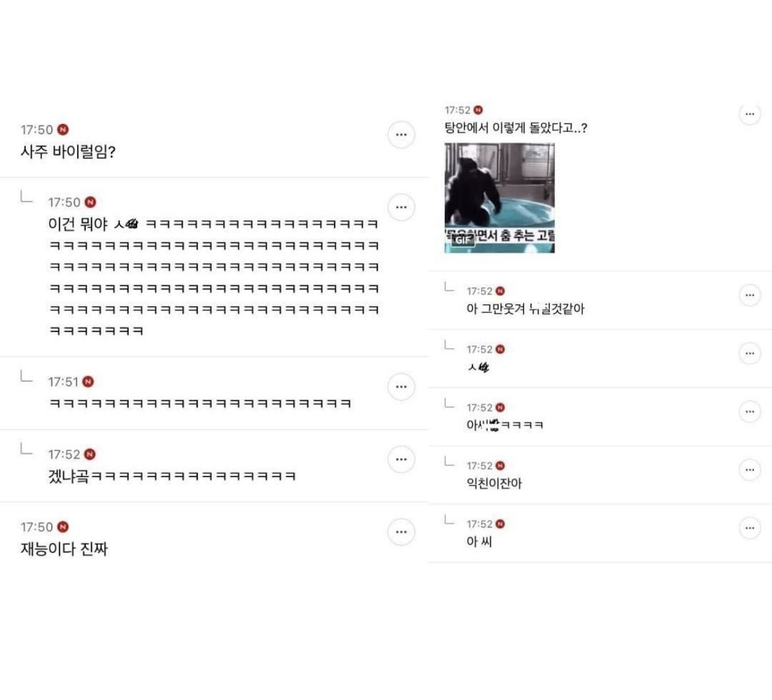Open more options for '아 씨' reply

(x=750, y=528)
